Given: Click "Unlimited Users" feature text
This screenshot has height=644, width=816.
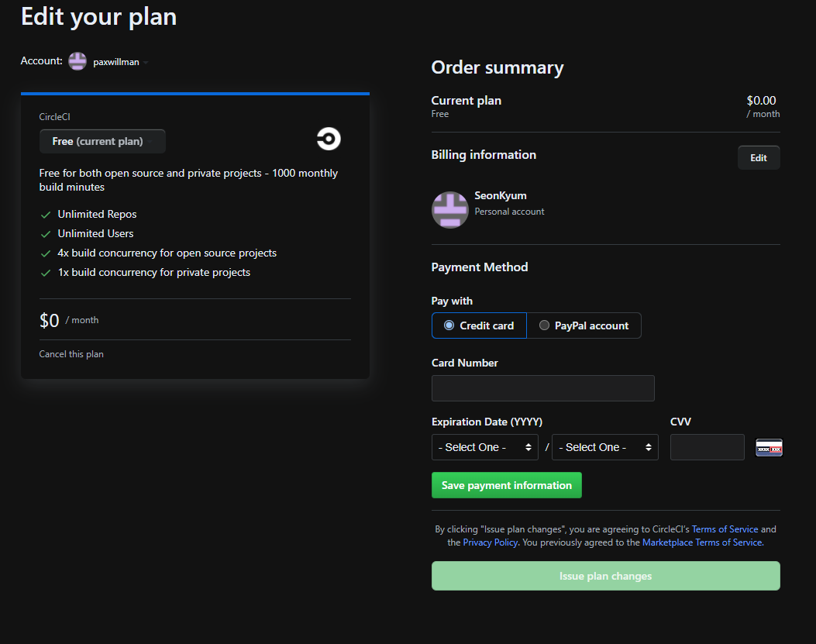Looking at the screenshot, I should pyautogui.click(x=96, y=233).
